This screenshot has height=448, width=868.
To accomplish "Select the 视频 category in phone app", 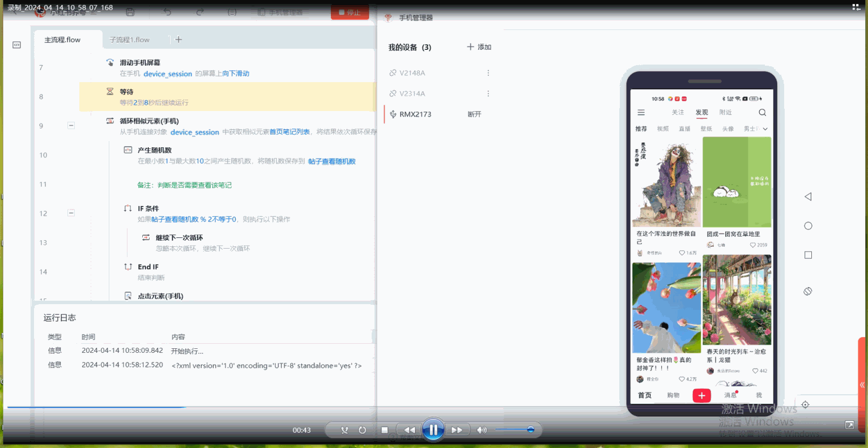I will pos(663,129).
